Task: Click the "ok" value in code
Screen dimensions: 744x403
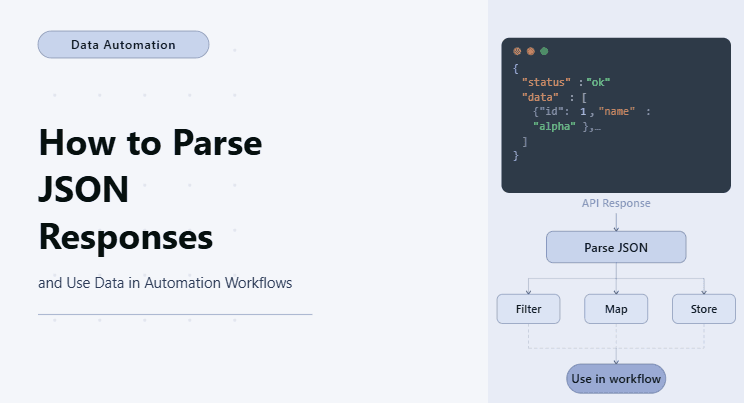Action: [x=598, y=82]
